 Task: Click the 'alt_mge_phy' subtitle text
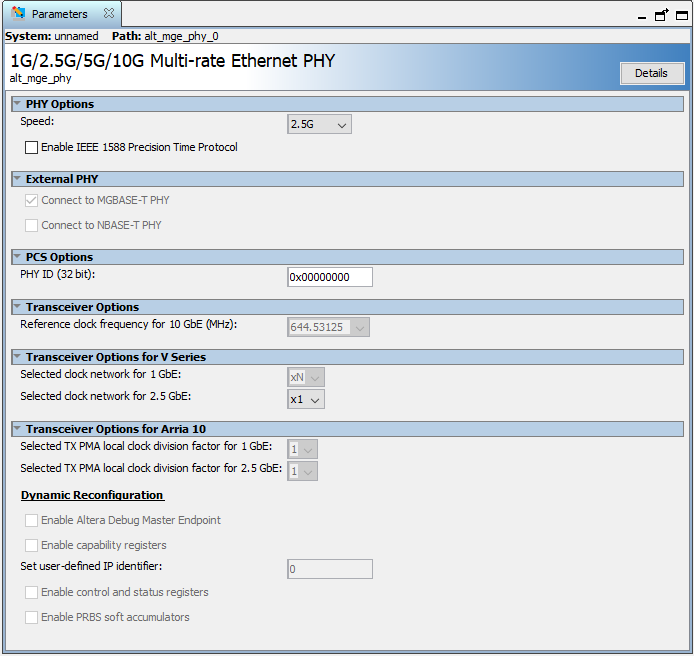pyautogui.click(x=40, y=78)
